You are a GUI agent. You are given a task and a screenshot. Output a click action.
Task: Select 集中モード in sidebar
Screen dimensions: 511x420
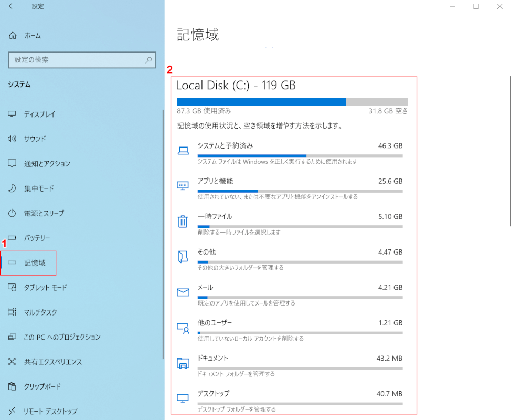click(x=39, y=188)
